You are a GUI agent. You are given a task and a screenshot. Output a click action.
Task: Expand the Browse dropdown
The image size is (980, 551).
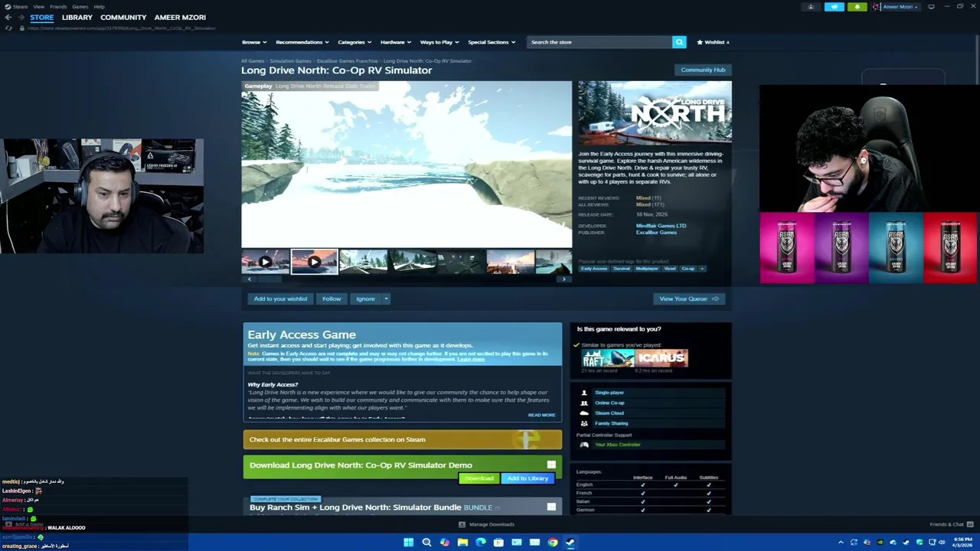coord(254,42)
